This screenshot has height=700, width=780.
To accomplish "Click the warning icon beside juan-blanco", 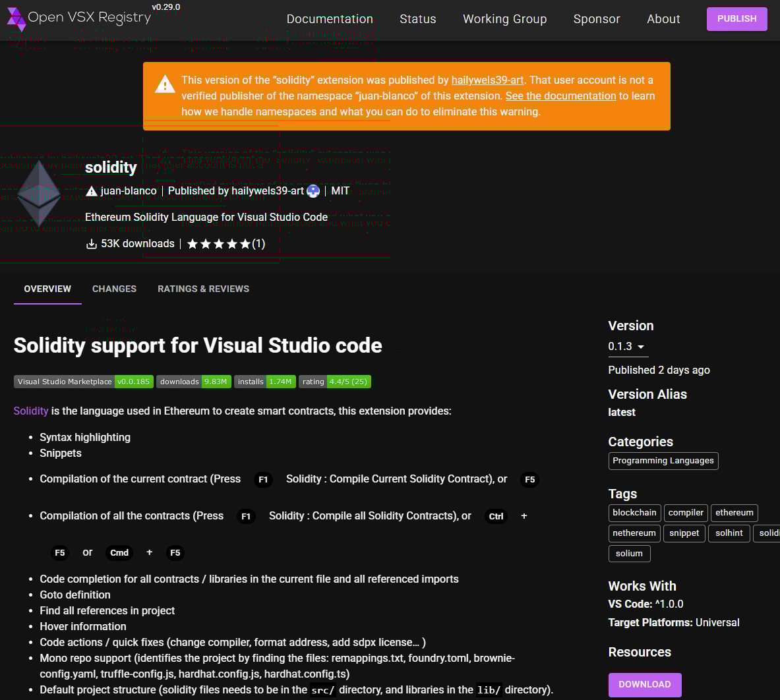I will pyautogui.click(x=92, y=190).
